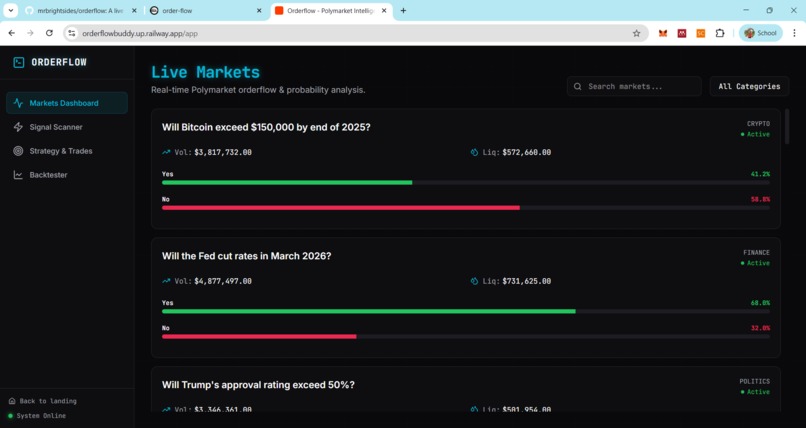
Task: Open the Chrome three-dot menu
Action: (795, 33)
